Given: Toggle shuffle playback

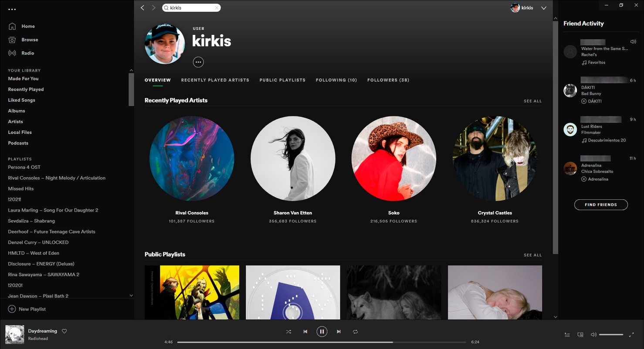Looking at the screenshot, I should pos(288,332).
